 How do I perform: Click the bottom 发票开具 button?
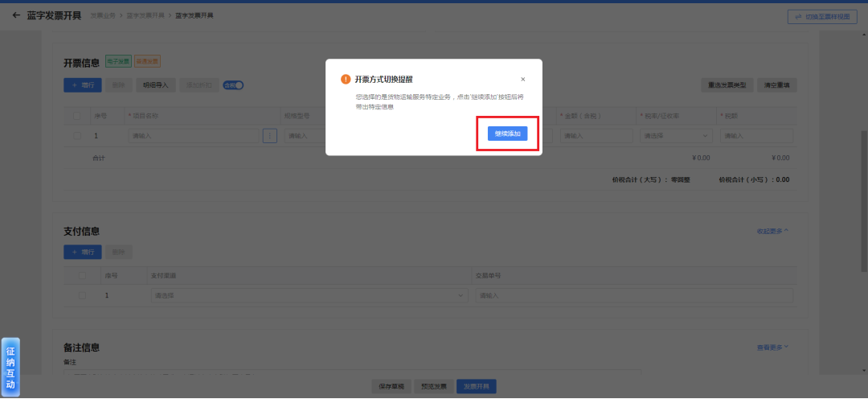(476, 386)
